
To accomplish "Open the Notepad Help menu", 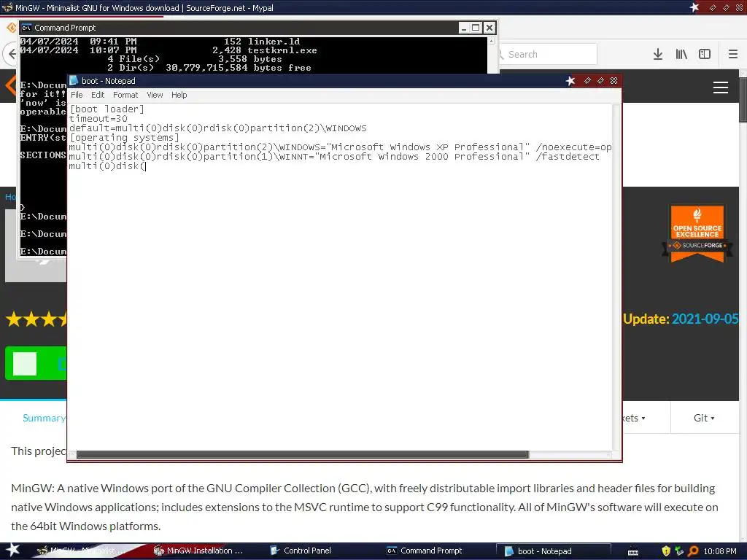I will [179, 95].
